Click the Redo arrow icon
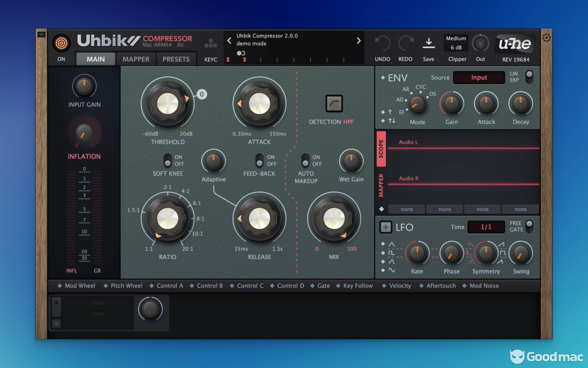Viewport: 588px width, 368px height. 406,44
